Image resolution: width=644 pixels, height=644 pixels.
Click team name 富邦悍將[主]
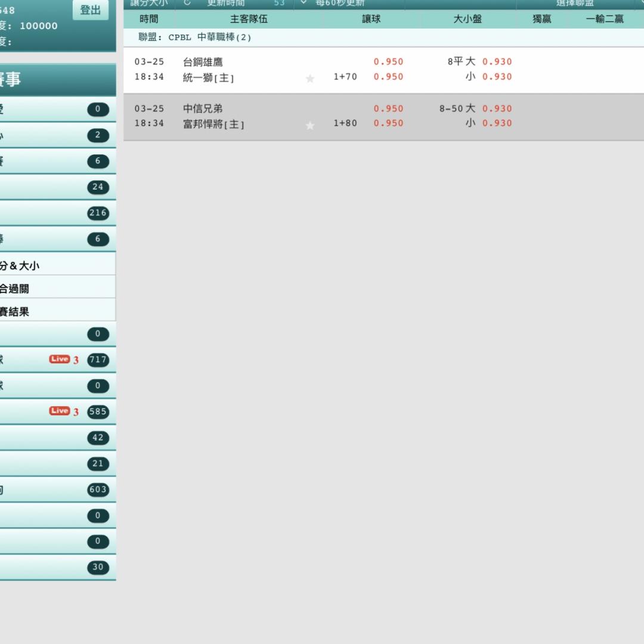(213, 123)
